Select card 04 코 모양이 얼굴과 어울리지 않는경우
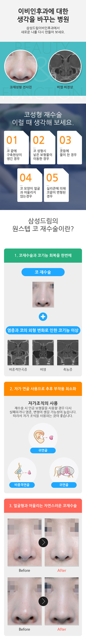The height and width of the screenshot is (644, 86). (30, 185)
